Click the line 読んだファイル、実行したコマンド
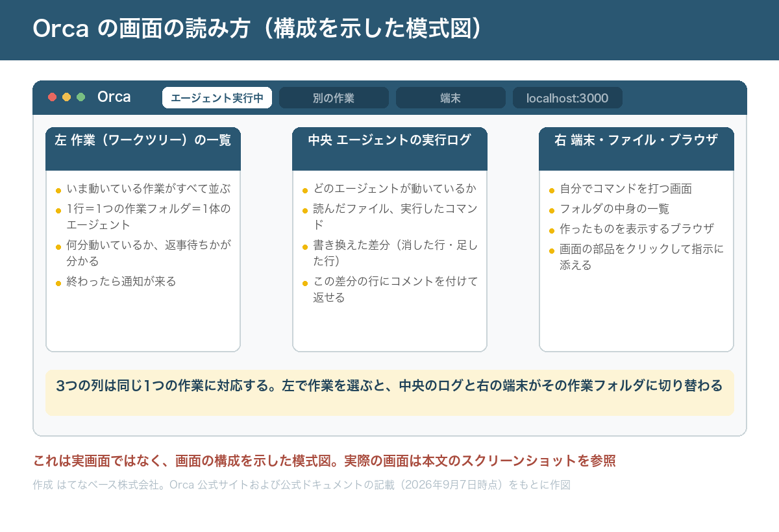The height and width of the screenshot is (532, 779). 395,217
